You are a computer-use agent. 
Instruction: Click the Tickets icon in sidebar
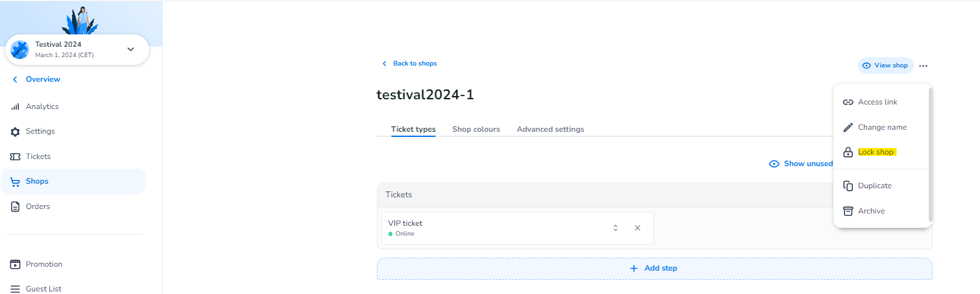click(15, 156)
